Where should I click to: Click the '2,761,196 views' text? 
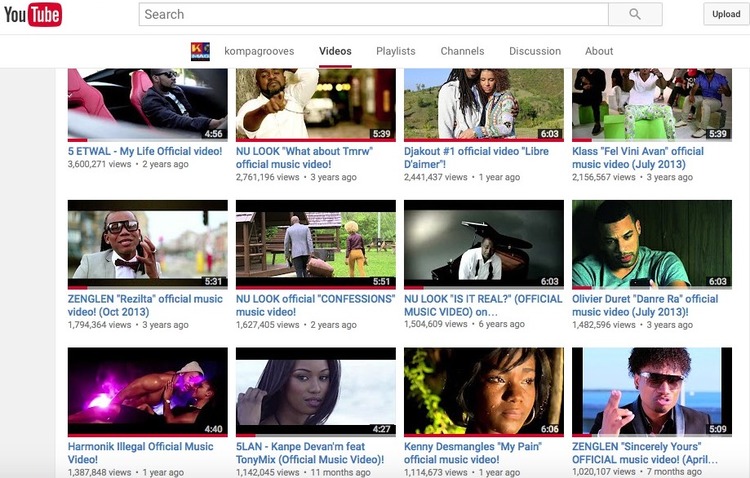267,177
